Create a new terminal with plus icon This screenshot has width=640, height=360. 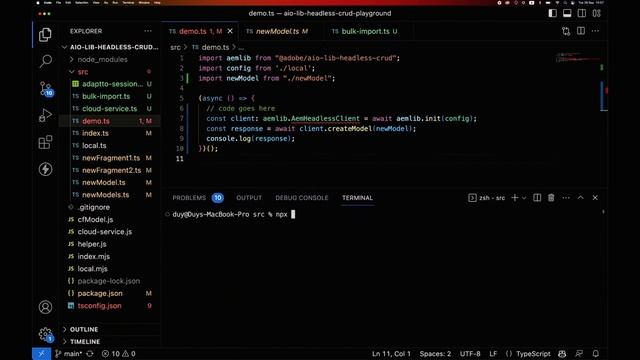(515, 198)
